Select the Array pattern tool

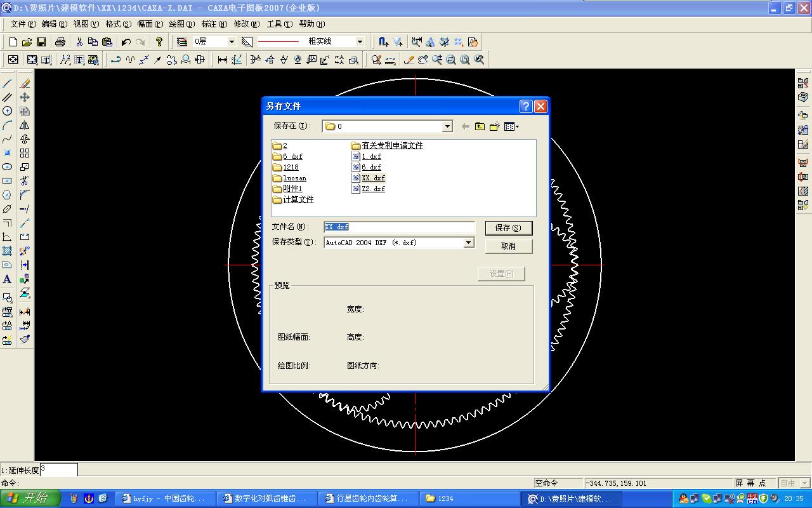tap(25, 153)
